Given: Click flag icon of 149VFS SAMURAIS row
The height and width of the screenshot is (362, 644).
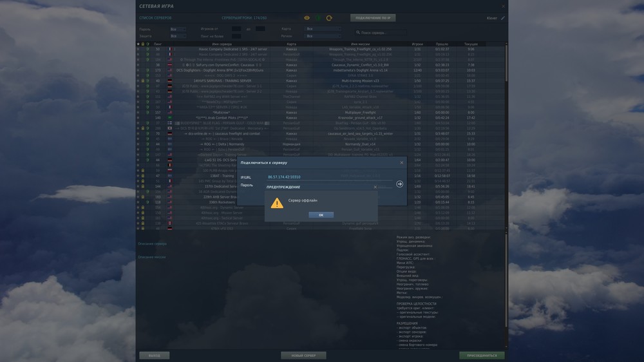Looking at the screenshot, I should coord(169,81).
